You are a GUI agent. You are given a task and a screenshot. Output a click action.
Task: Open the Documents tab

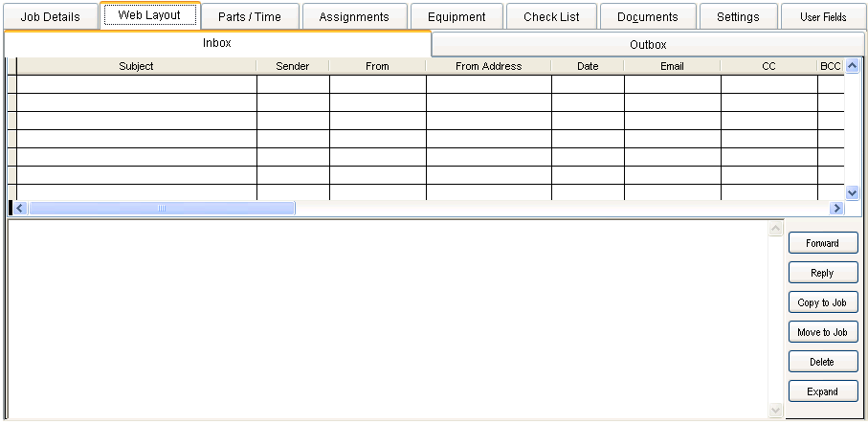click(647, 16)
